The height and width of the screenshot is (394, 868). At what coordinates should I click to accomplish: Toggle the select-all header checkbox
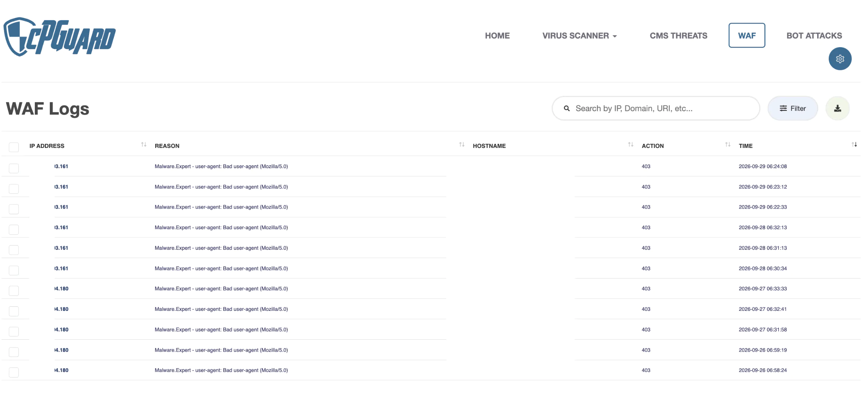(x=14, y=147)
